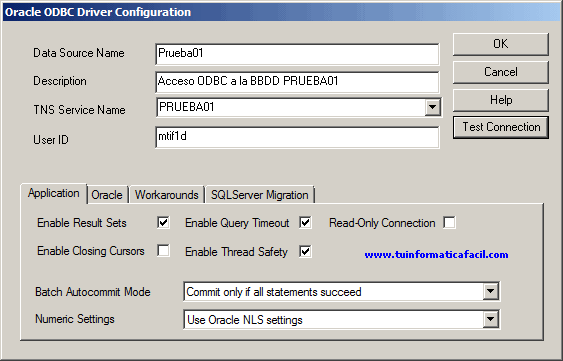This screenshot has height=361, width=563.
Task: Open the TNS Service Name dropdown arrow
Action: pyautogui.click(x=432, y=107)
